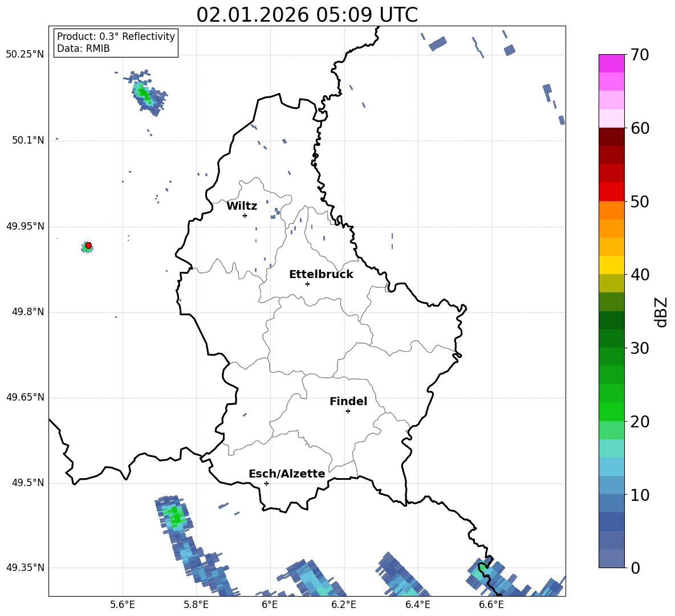Click the colorbar label 30
The width and height of the screenshot is (675, 616).
(x=640, y=348)
